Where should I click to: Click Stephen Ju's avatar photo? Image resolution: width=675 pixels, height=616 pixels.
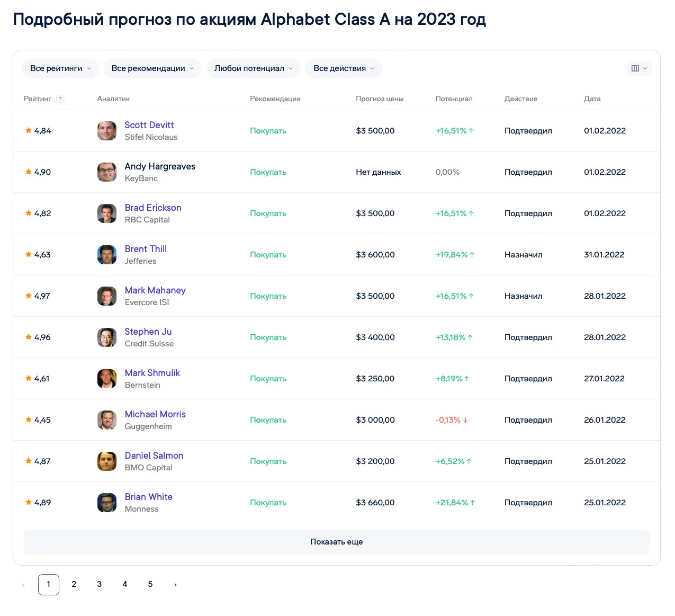coord(107,337)
